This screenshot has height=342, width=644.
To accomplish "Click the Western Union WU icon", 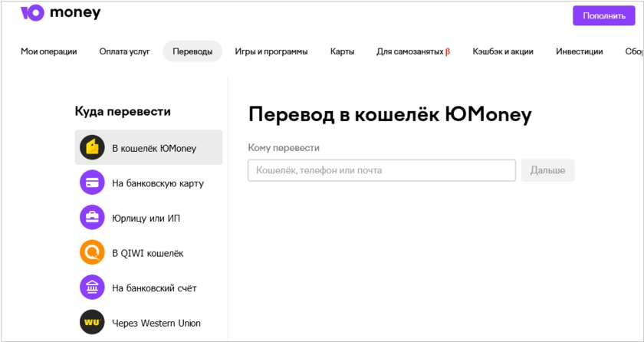I will click(x=92, y=322).
